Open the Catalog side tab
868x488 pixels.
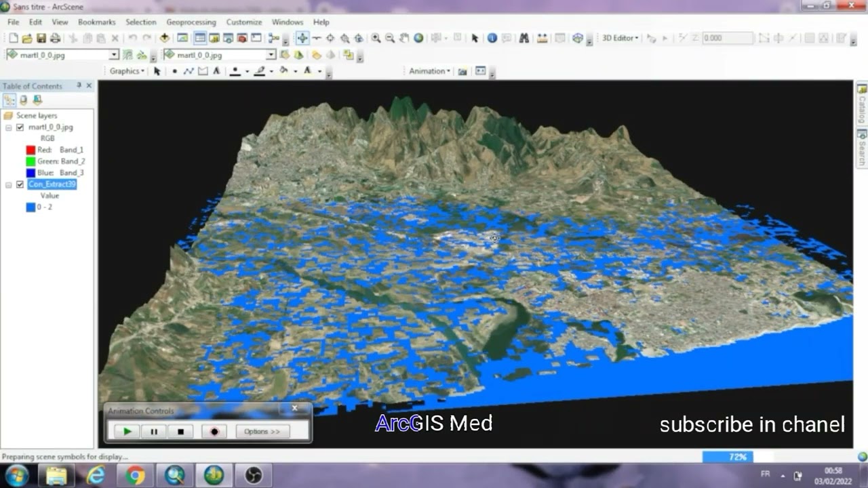862,104
